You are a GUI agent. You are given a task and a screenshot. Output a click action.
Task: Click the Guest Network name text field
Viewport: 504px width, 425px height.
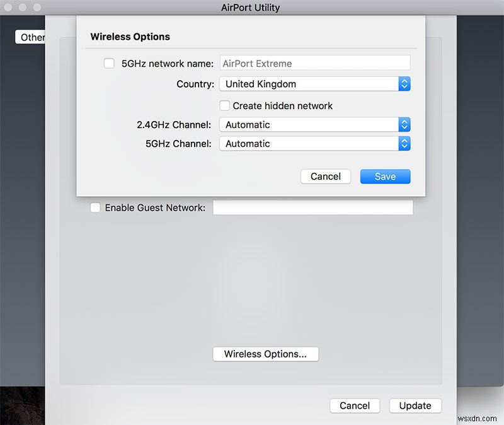313,207
